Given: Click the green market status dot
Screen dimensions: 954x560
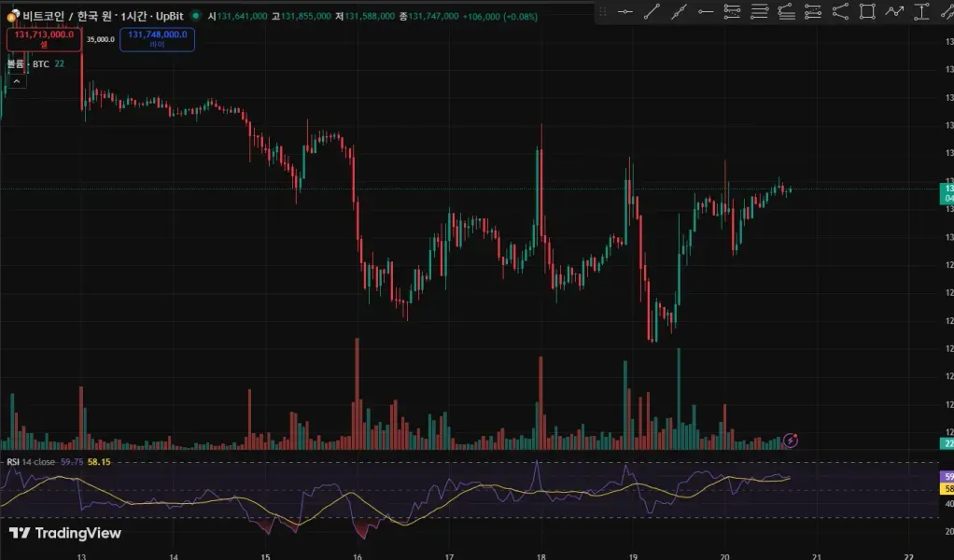Looking at the screenshot, I should tap(196, 16).
